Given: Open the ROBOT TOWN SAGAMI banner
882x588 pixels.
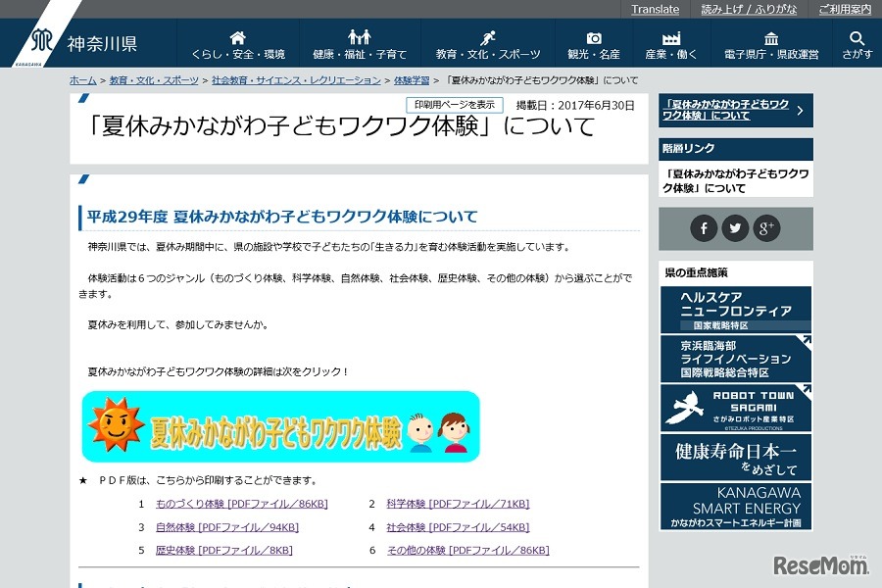Looking at the screenshot, I should point(735,408).
